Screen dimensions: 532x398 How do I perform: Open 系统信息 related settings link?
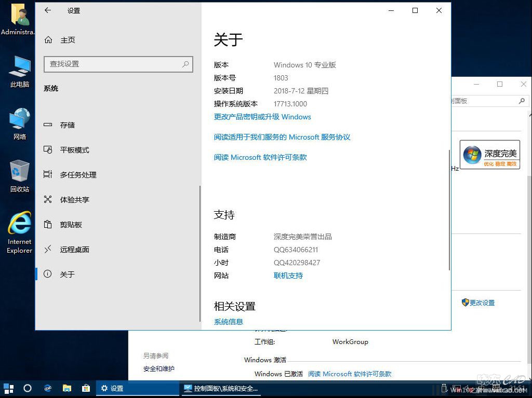(x=229, y=322)
